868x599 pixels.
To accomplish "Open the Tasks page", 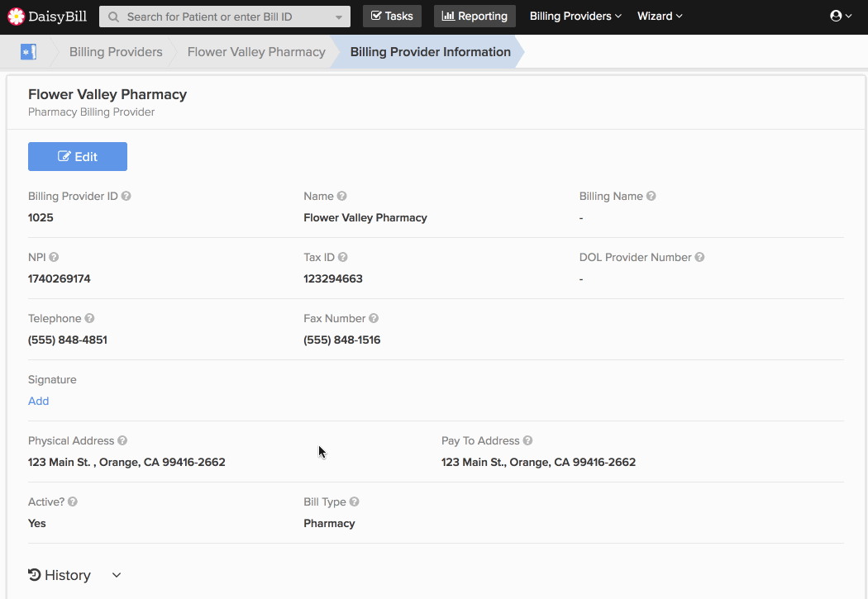I will click(x=392, y=16).
